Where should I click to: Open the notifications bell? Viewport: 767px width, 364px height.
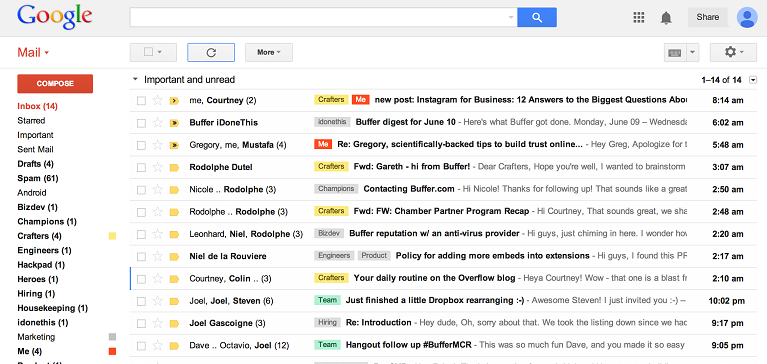666,18
